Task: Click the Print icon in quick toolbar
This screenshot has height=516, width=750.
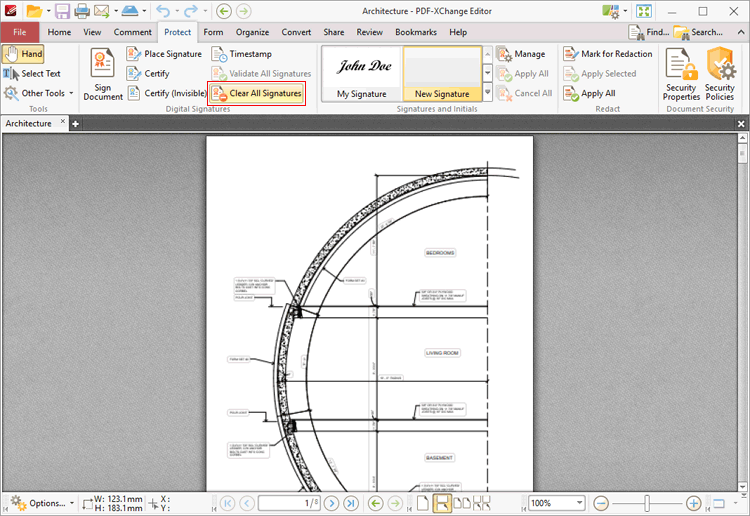Action: [82, 11]
